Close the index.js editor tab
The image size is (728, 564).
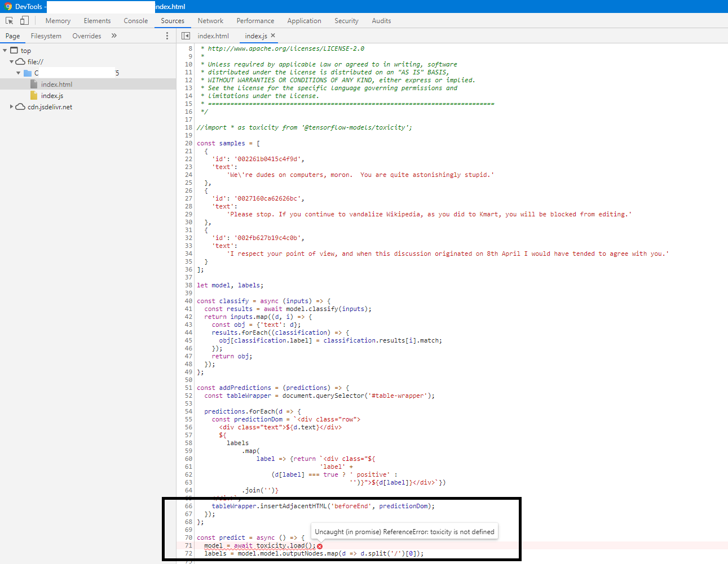[x=273, y=35]
